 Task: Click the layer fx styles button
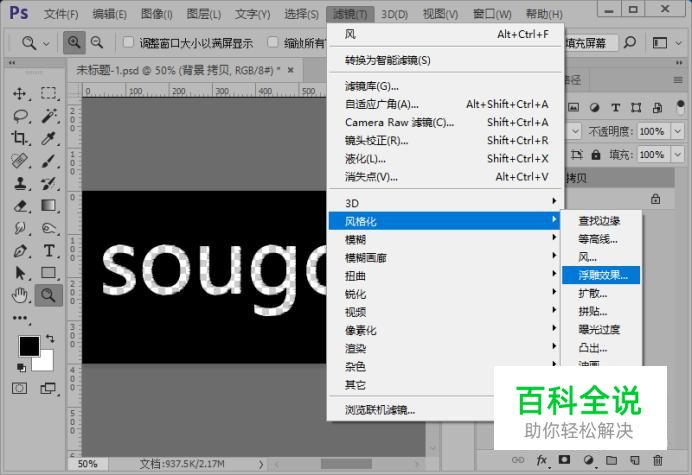[x=542, y=460]
